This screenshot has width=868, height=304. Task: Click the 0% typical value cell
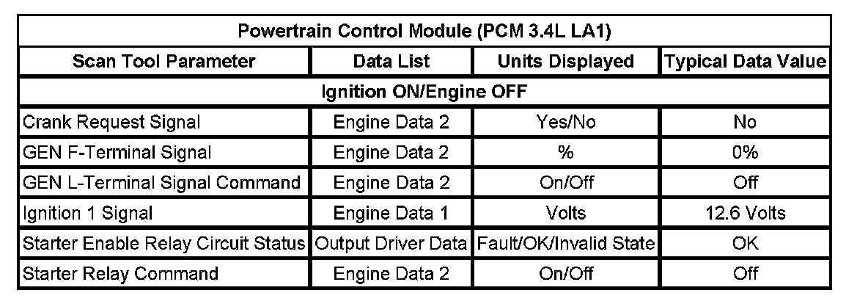(x=744, y=153)
